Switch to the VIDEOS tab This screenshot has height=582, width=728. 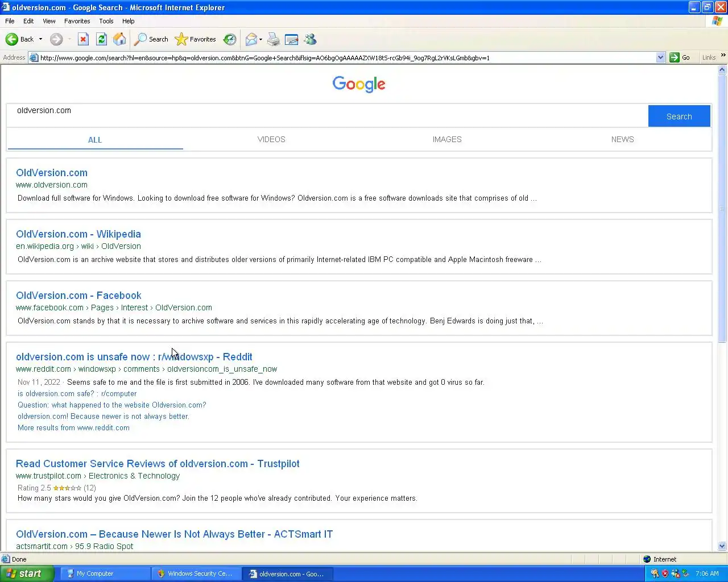(x=271, y=139)
